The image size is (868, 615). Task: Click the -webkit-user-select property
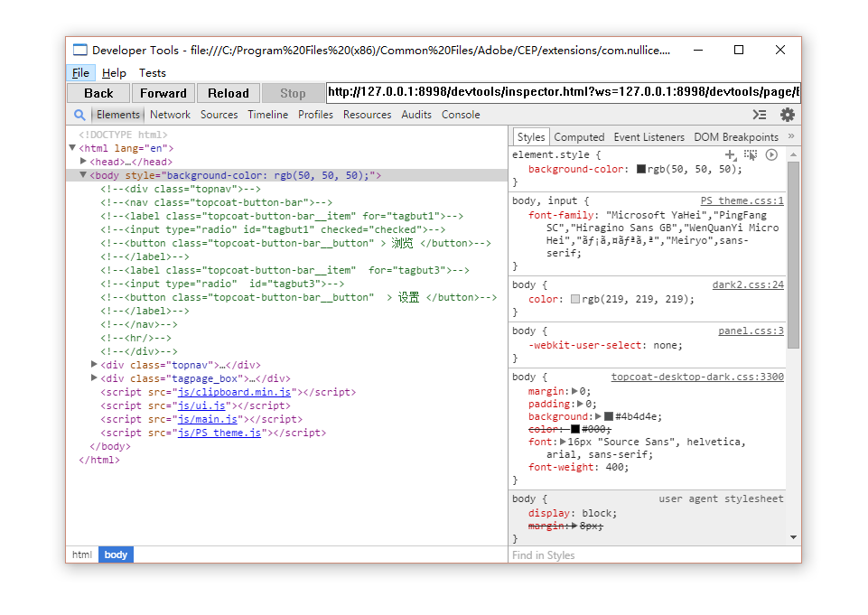click(584, 345)
